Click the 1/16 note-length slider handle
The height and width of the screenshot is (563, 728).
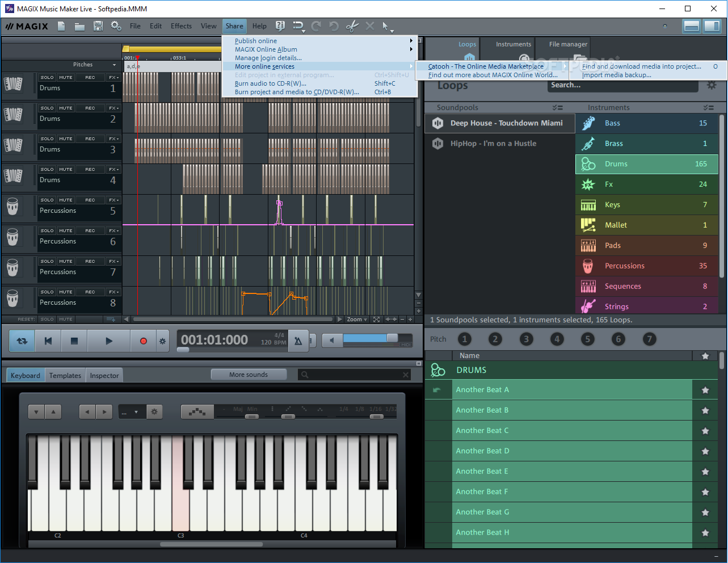[376, 417]
